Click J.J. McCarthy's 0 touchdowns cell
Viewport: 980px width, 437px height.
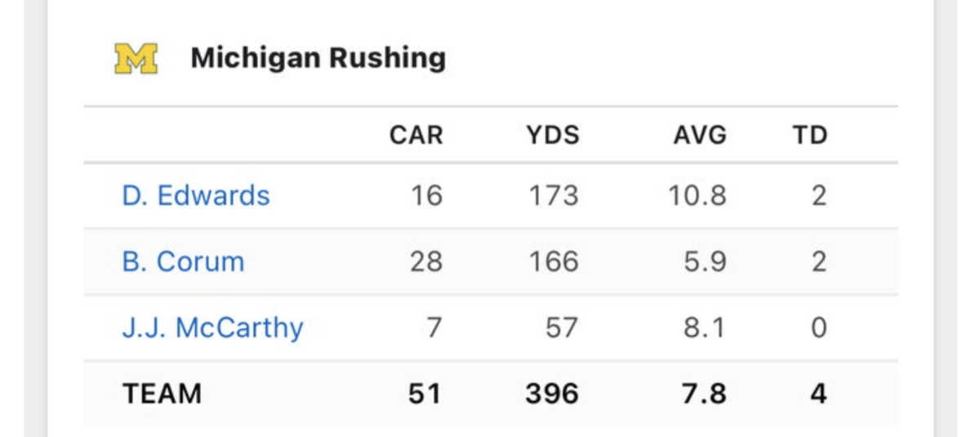tap(818, 328)
